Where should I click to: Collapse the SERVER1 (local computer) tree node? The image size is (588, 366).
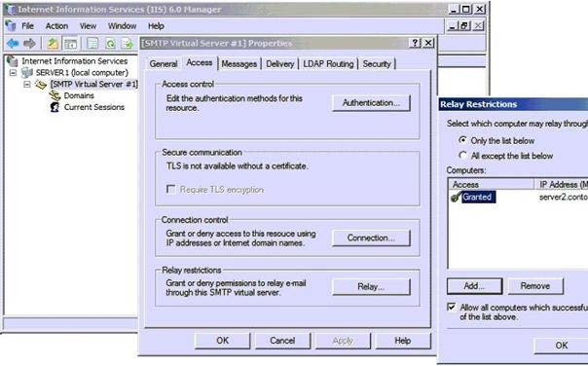[13, 72]
